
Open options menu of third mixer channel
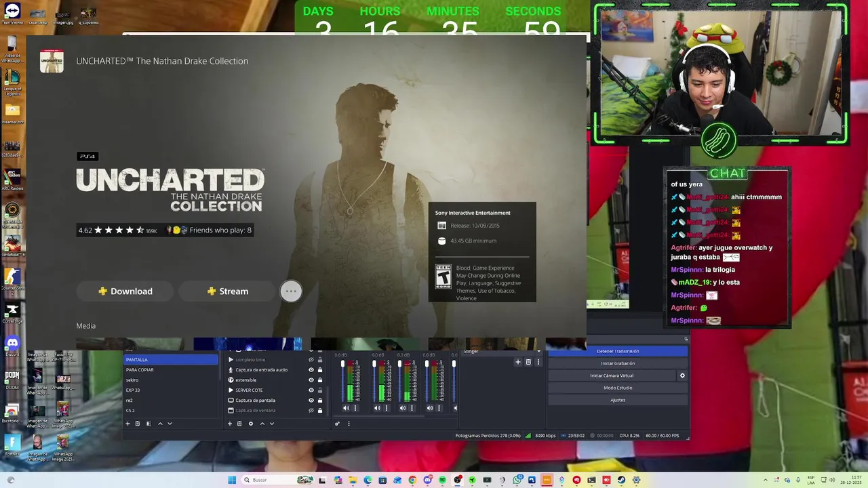pyautogui.click(x=412, y=408)
